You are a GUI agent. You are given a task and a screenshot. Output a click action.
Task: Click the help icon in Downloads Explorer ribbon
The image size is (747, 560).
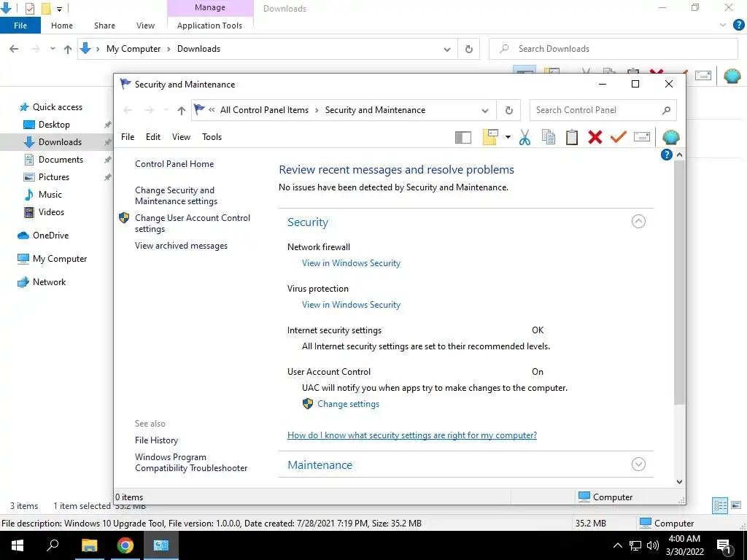point(738,25)
